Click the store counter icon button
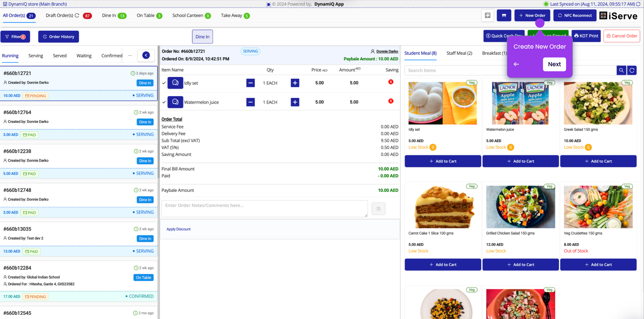Viewport: 644px width, 319px height. (x=504, y=15)
